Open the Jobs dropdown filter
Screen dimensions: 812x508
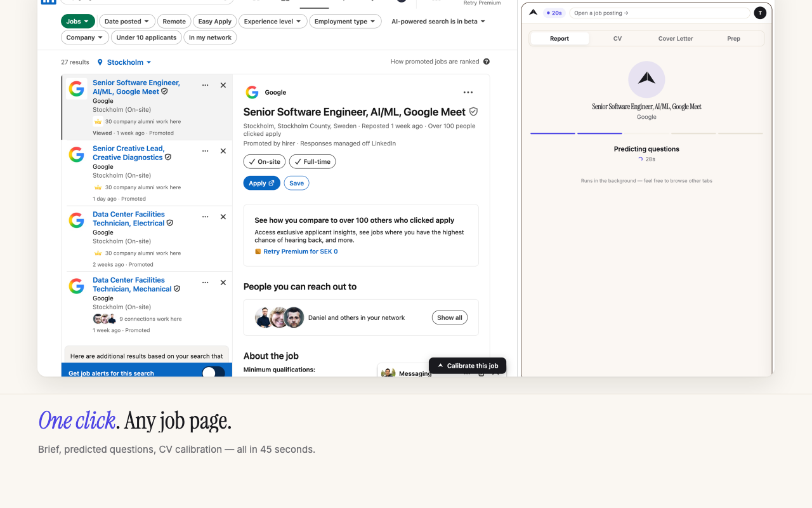pos(78,22)
